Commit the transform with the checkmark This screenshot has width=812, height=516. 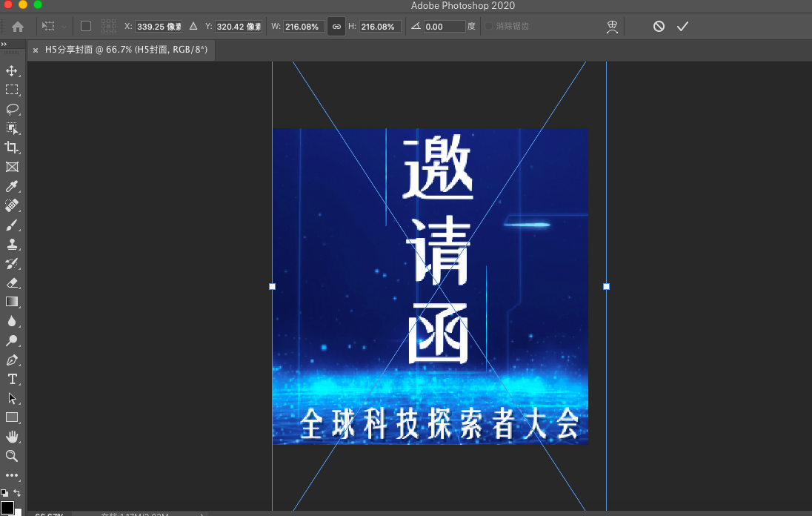coord(682,27)
